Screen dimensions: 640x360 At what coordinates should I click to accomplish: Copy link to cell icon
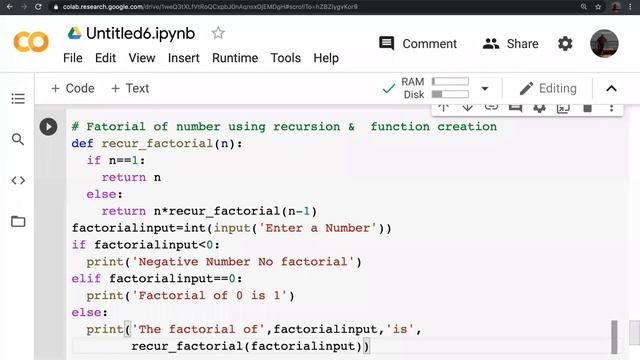click(x=491, y=107)
